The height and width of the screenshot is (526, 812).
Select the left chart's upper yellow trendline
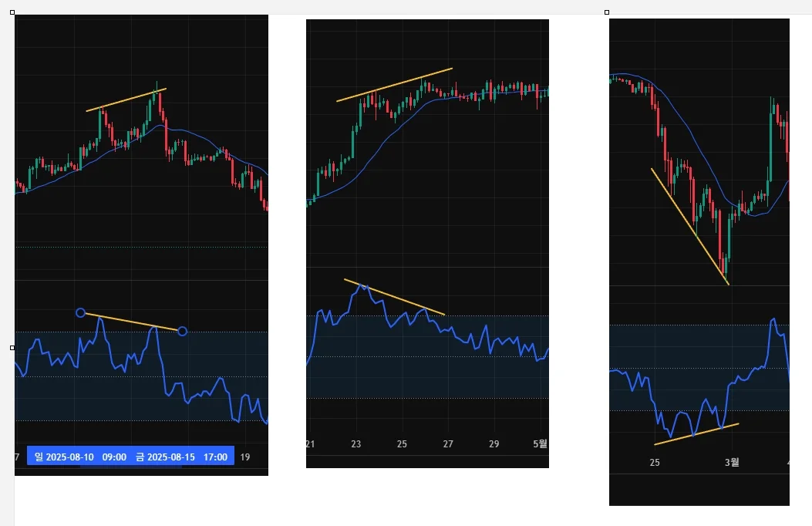click(126, 100)
